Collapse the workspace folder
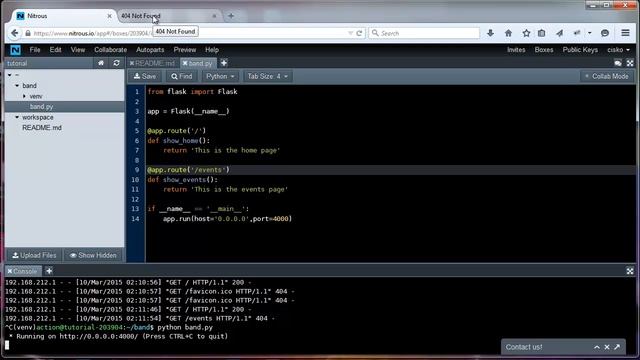 coord(17,117)
